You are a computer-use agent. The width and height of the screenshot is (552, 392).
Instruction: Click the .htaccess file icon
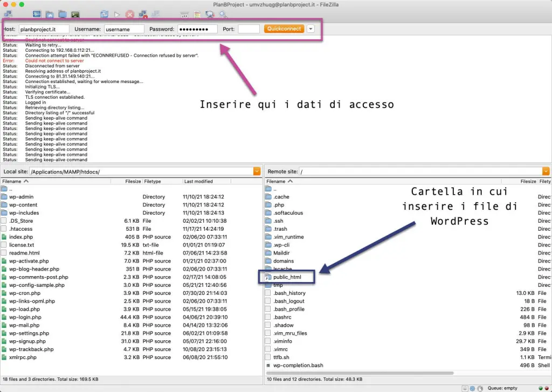coord(4,229)
